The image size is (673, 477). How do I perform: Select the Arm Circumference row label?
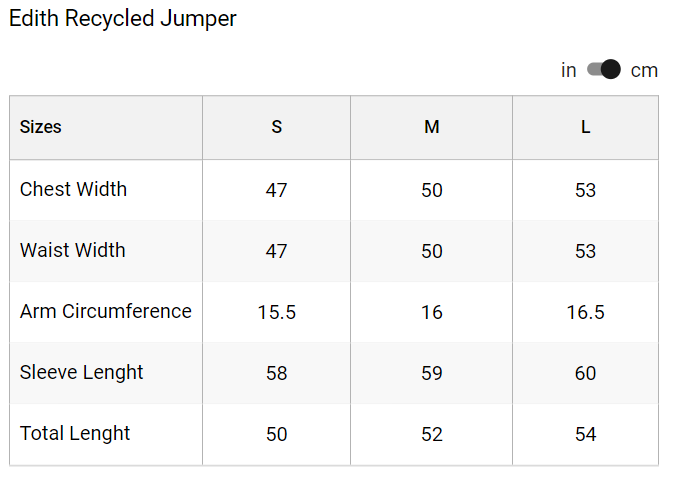point(106,311)
